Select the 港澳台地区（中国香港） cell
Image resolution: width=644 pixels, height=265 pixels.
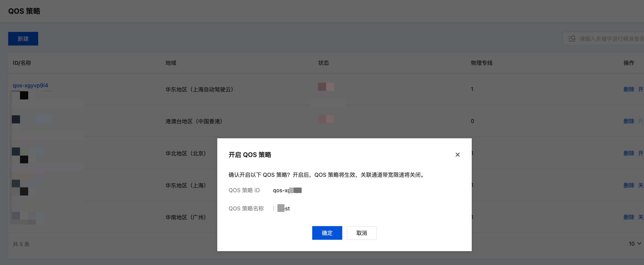[x=194, y=121]
